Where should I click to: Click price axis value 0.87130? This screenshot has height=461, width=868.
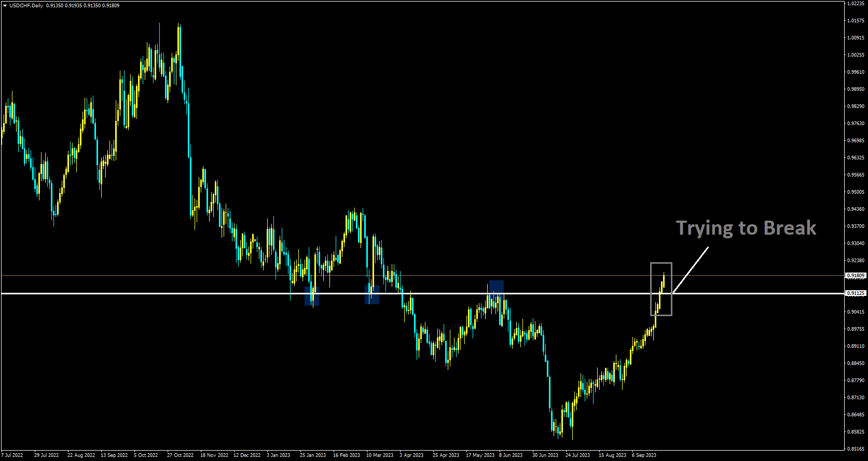856,398
